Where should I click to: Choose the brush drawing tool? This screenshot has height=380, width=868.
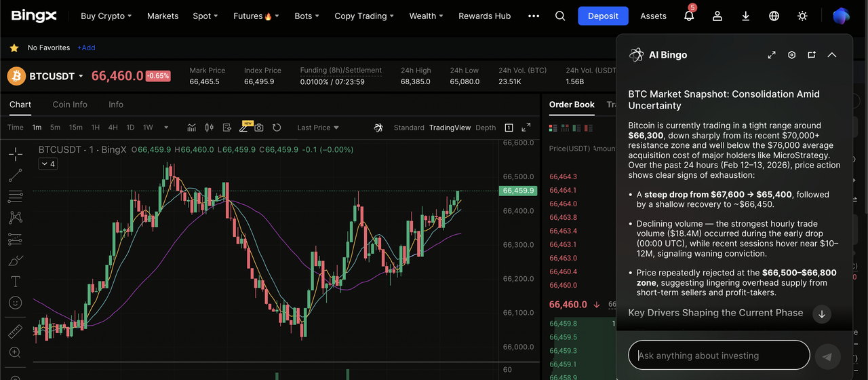tap(15, 261)
